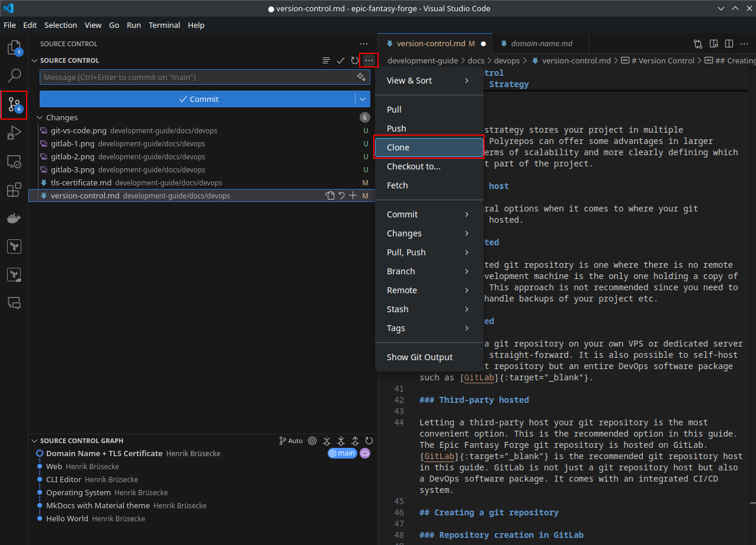Click the blue Commit button
The width and height of the screenshot is (756, 545).
point(198,99)
